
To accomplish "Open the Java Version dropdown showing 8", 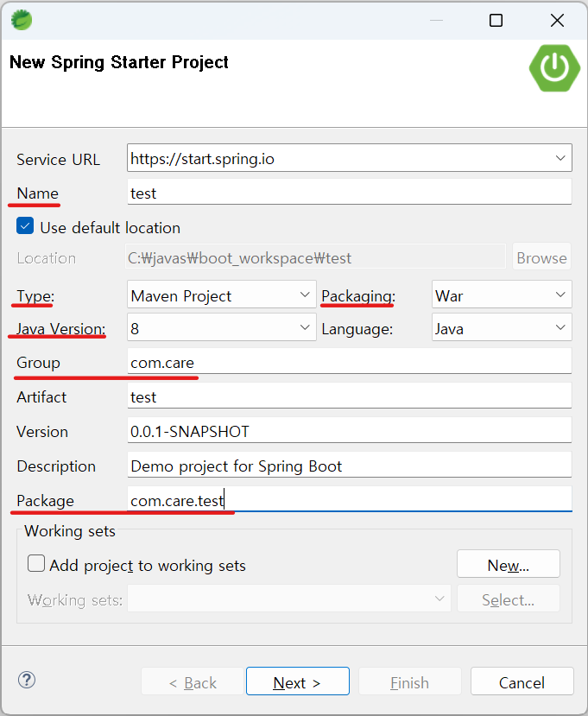I will pos(305,327).
